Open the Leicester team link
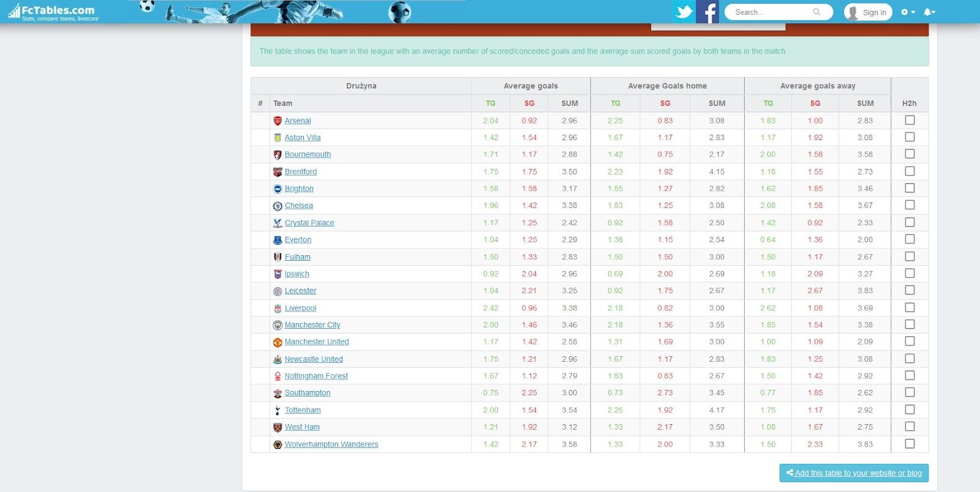This screenshot has width=980, height=492. 300,291
